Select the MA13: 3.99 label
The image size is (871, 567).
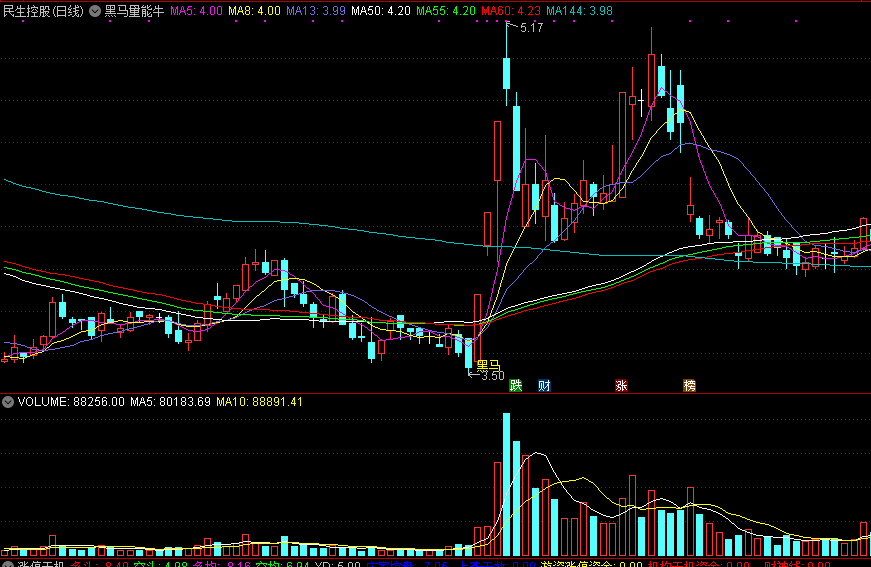click(x=316, y=11)
